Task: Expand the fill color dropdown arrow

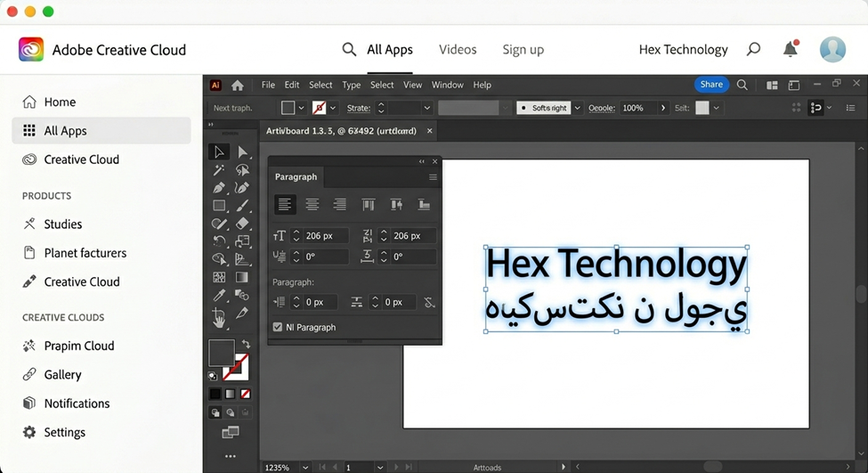Action: click(x=301, y=108)
